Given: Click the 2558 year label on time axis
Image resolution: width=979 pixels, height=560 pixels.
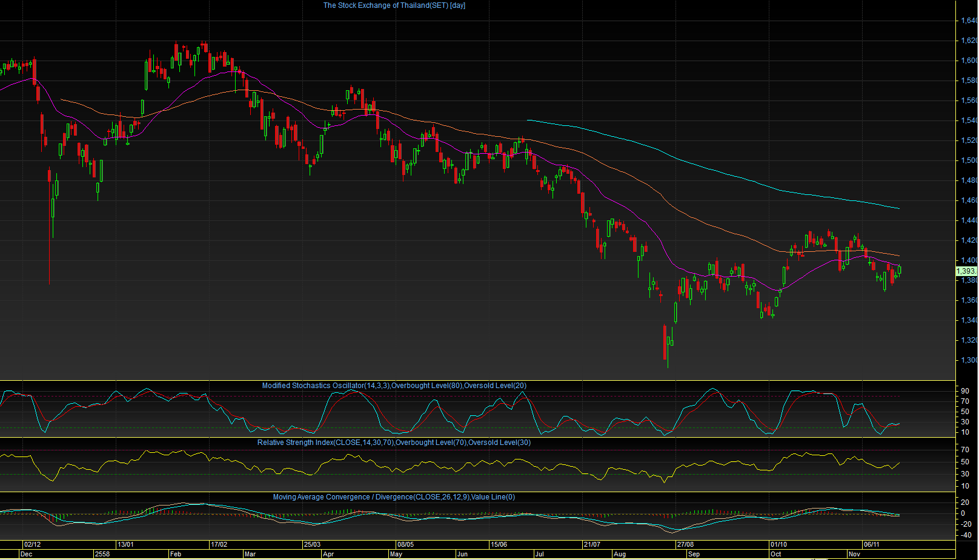Looking at the screenshot, I should 102,554.
